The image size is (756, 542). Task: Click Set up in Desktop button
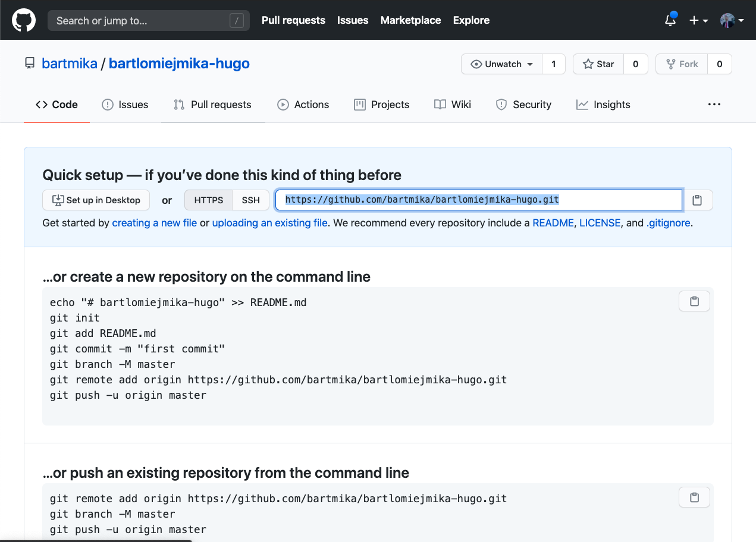tap(96, 200)
